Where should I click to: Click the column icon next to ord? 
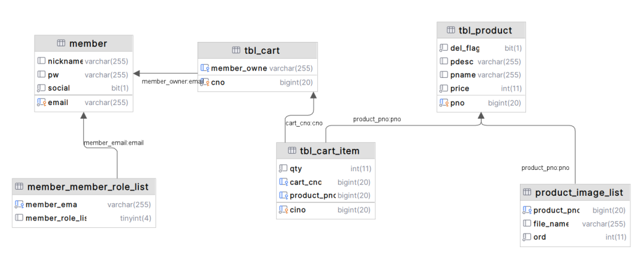527,237
